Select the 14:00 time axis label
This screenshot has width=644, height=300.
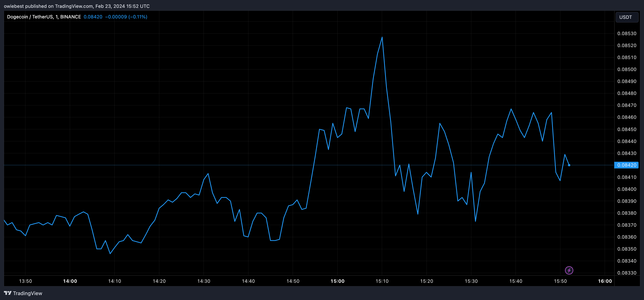coord(70,281)
